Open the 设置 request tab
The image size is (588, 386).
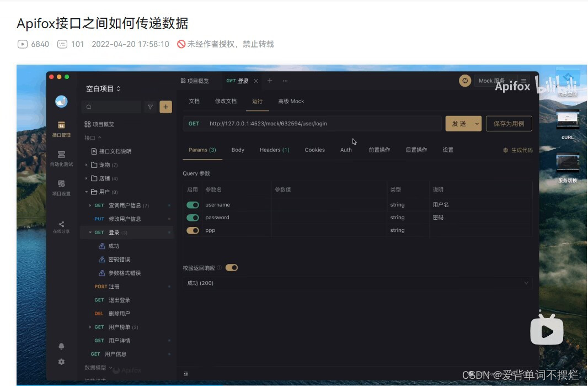[x=448, y=150]
